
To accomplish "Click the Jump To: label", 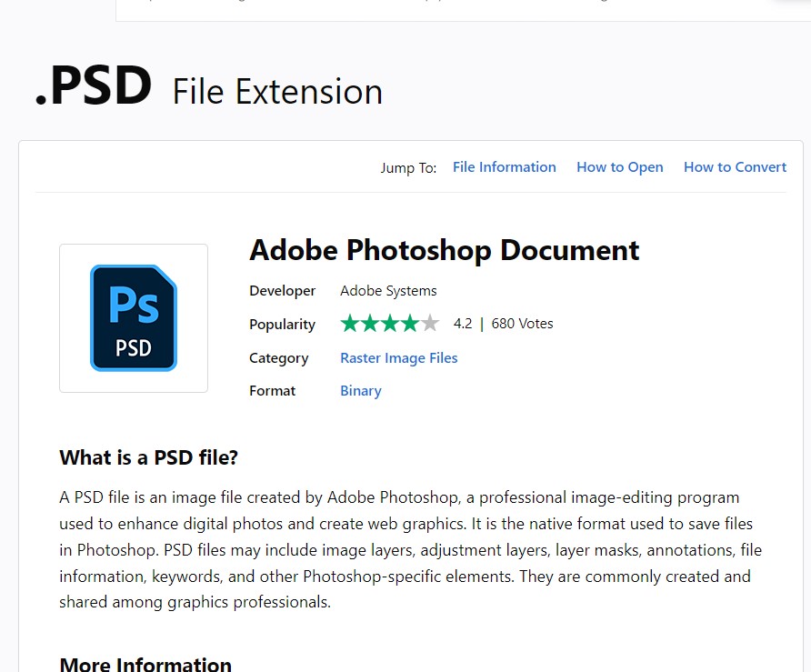I will tap(408, 167).
